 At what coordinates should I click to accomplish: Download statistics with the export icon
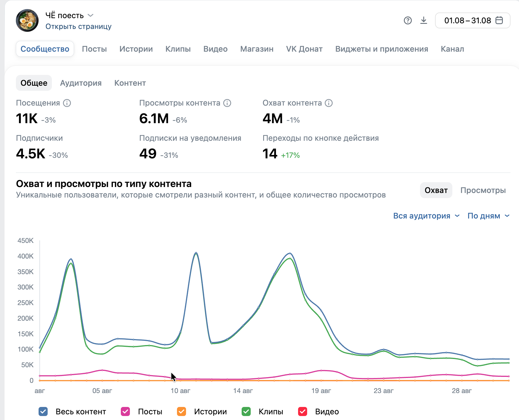pyautogui.click(x=423, y=20)
